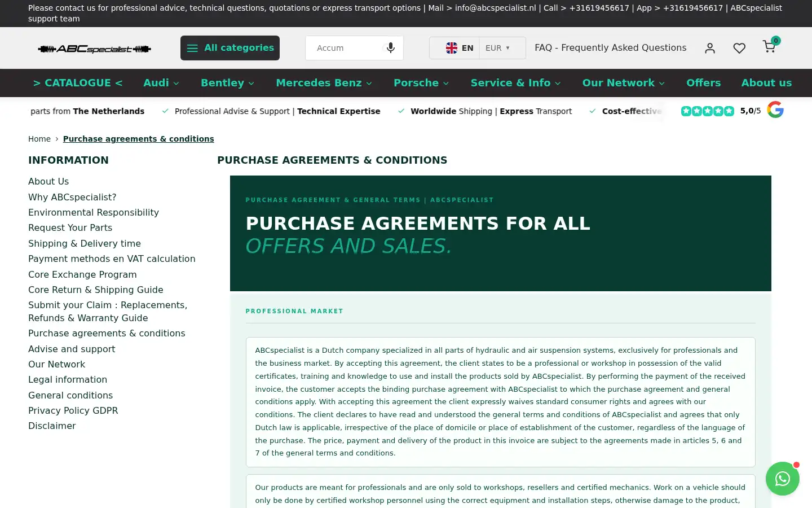Open the wishlist heart icon

pyautogui.click(x=739, y=48)
